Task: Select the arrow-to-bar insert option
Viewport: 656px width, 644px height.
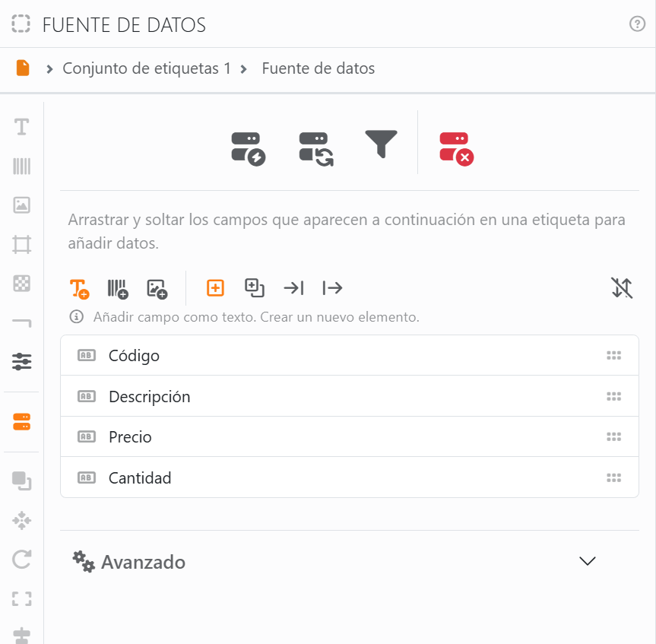Action: click(293, 288)
